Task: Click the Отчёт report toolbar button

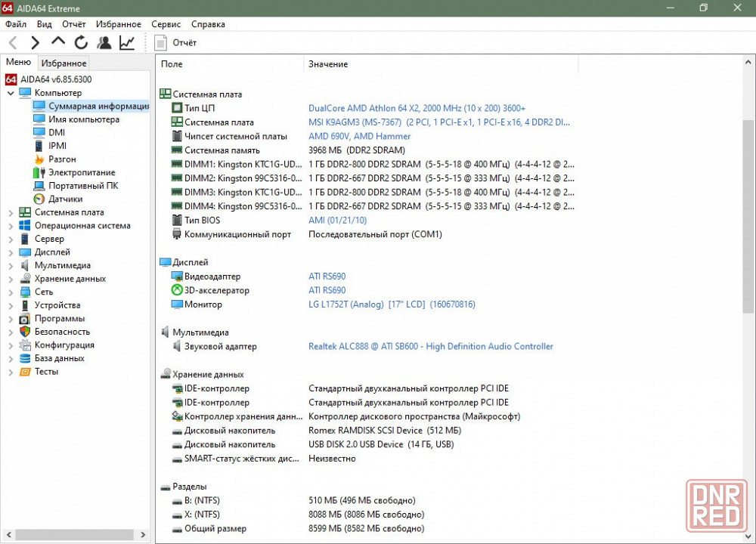Action: (x=175, y=43)
